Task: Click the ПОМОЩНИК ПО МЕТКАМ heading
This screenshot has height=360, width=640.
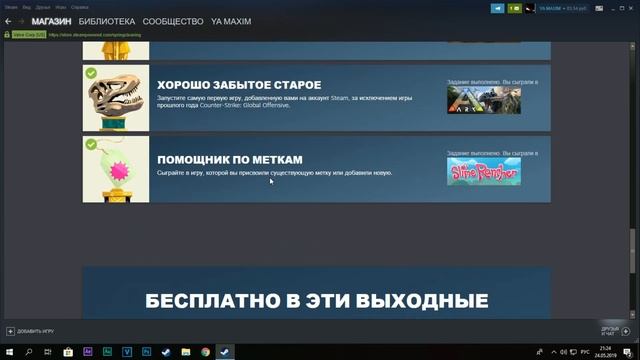Action: [x=230, y=160]
